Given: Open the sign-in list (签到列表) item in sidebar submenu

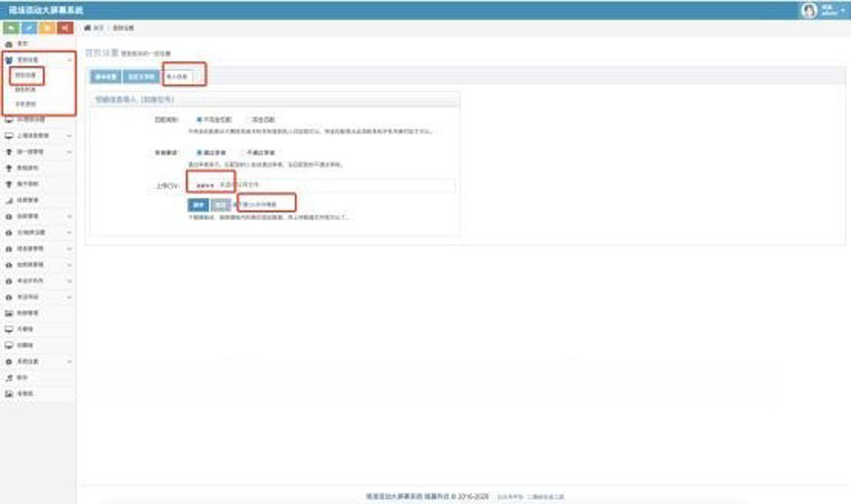Looking at the screenshot, I should click(x=25, y=88).
